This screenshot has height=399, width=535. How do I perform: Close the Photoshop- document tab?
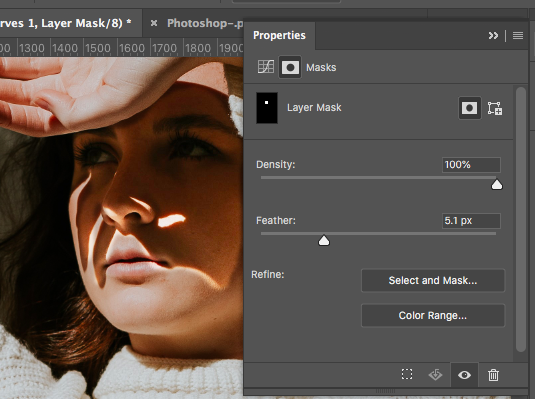click(154, 23)
